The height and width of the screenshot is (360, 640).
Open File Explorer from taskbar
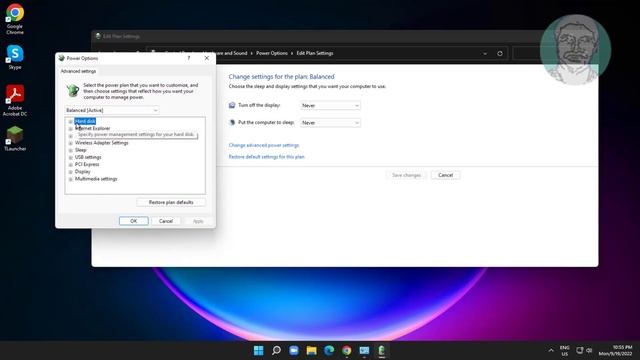tap(311, 351)
